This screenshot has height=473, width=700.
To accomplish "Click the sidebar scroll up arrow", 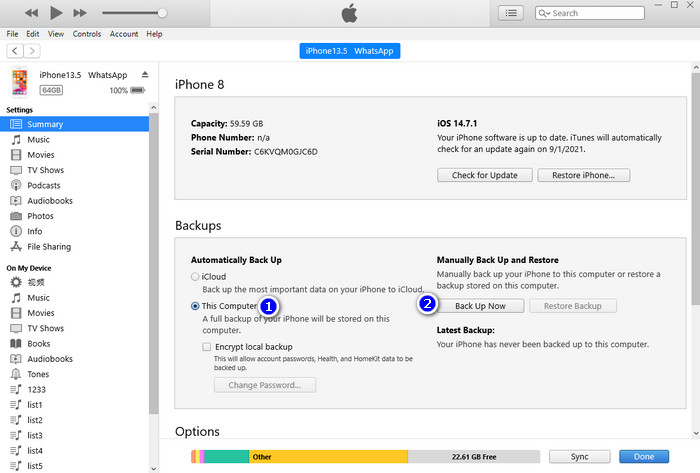I will pos(154,108).
